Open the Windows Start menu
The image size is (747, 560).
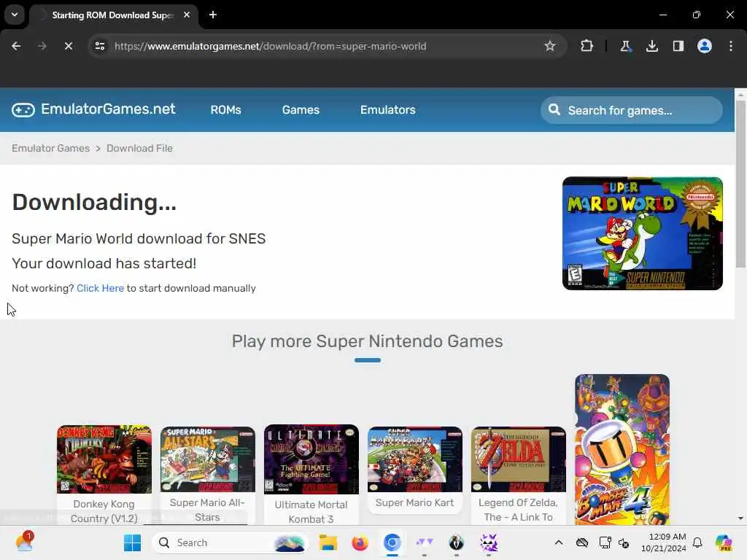coord(132,542)
